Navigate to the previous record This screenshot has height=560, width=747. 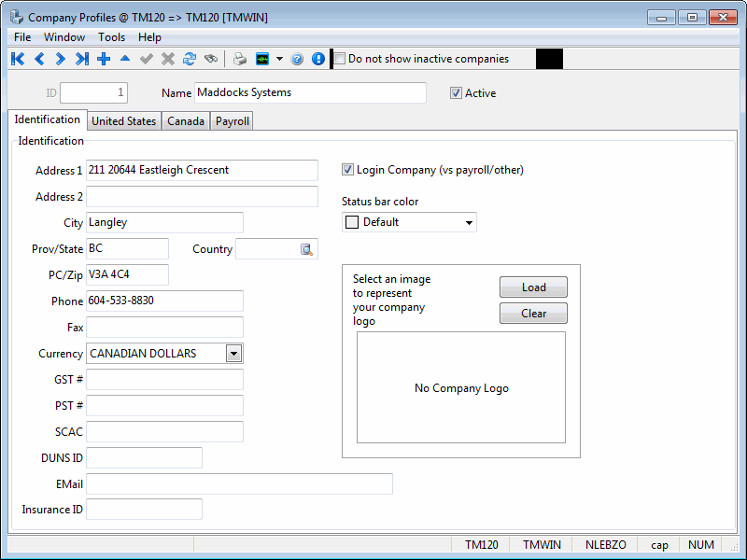tap(39, 59)
